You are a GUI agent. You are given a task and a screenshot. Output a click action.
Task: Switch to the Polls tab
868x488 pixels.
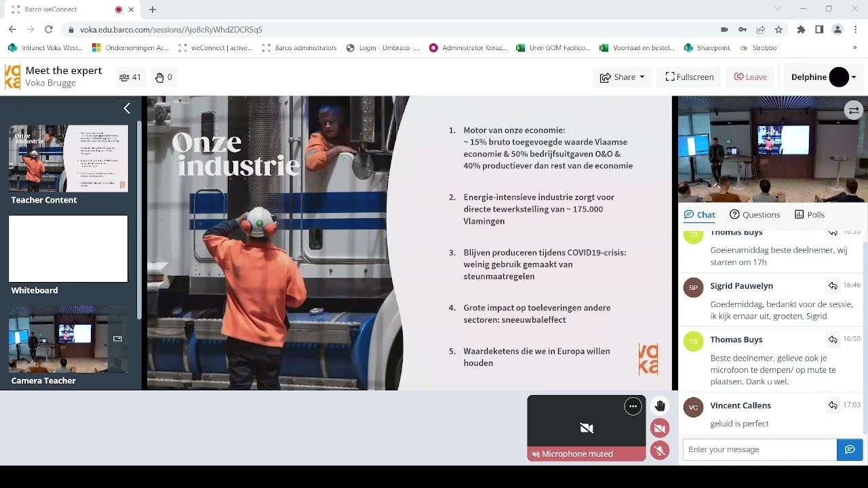[810, 215]
